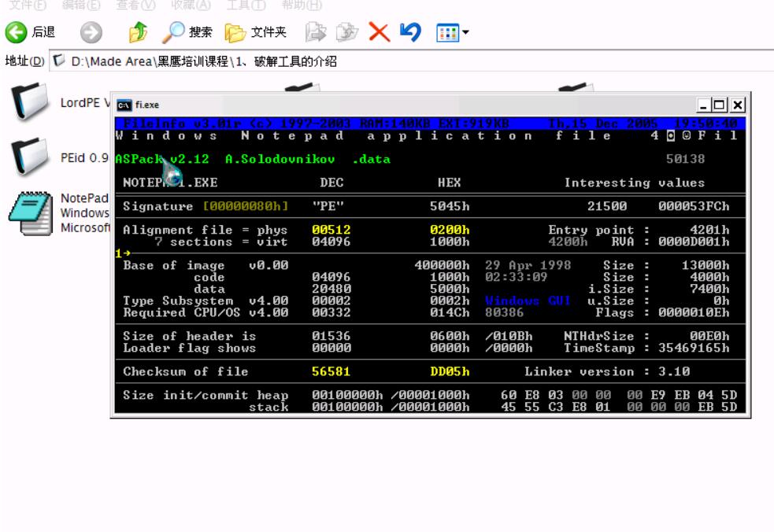Viewport: 774px width, 532px height.
Task: Close the fi.exe console window
Action: pyautogui.click(x=738, y=105)
